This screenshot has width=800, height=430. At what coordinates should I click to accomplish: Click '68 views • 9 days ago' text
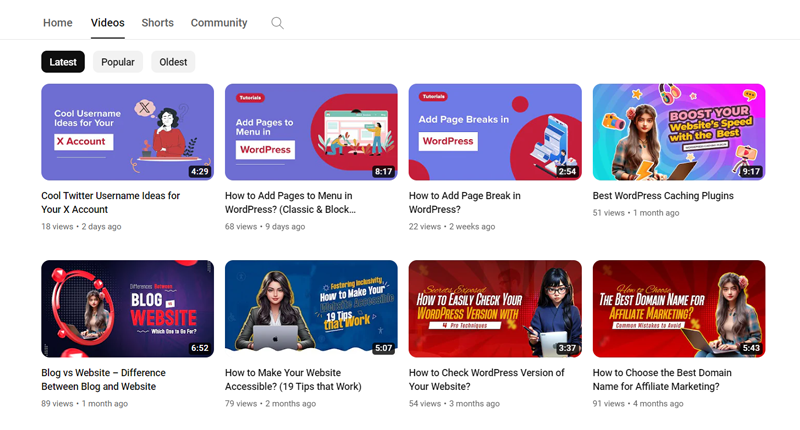tap(265, 226)
